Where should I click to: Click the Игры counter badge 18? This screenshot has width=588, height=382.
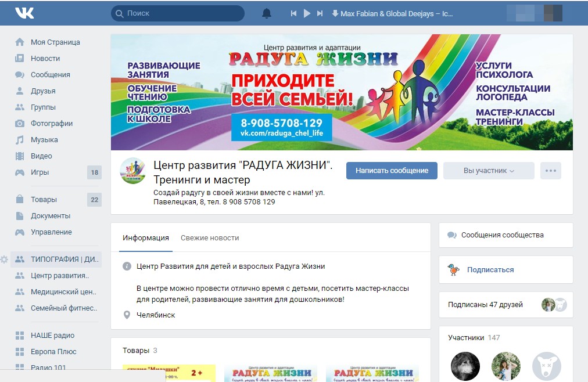coord(95,172)
